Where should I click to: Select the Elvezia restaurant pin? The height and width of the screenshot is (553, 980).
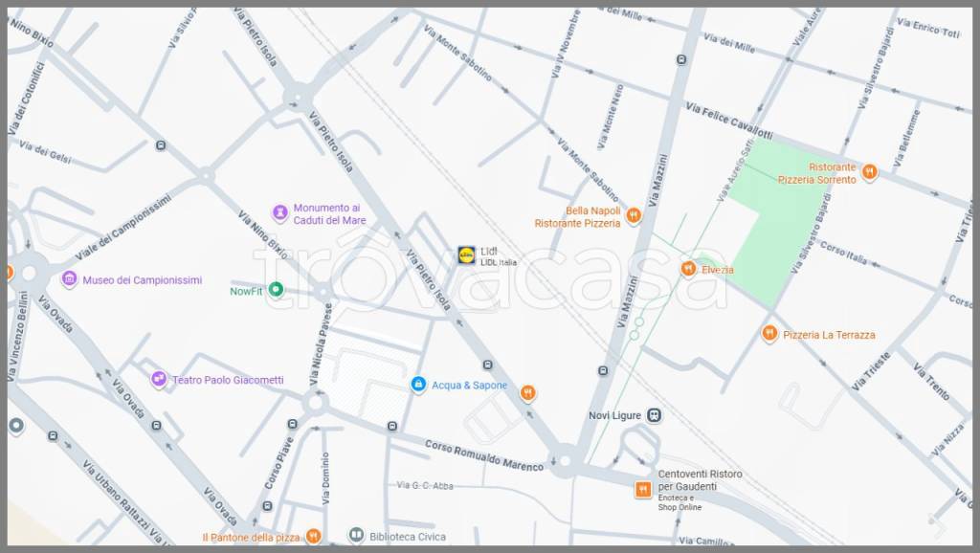point(687,269)
